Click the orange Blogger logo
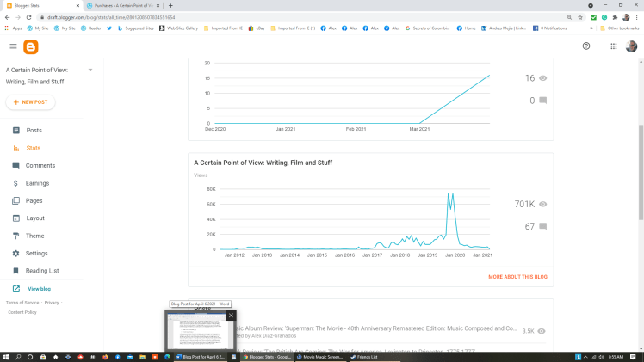644x362 pixels. coord(32,46)
